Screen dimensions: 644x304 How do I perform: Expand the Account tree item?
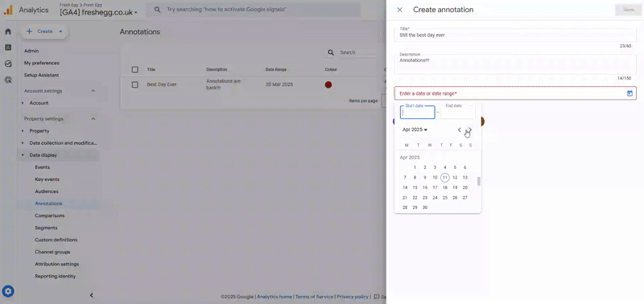(x=23, y=103)
